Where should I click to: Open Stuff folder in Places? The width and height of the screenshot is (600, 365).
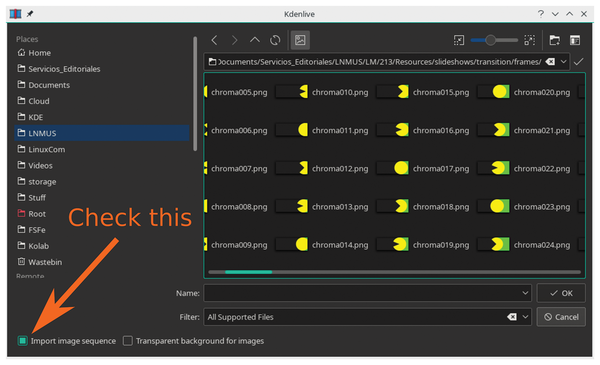[102, 197]
